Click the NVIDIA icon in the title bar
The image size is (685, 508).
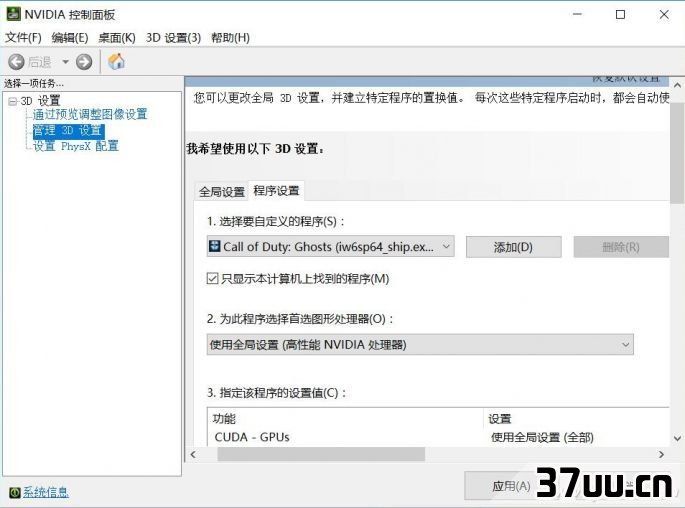13,14
